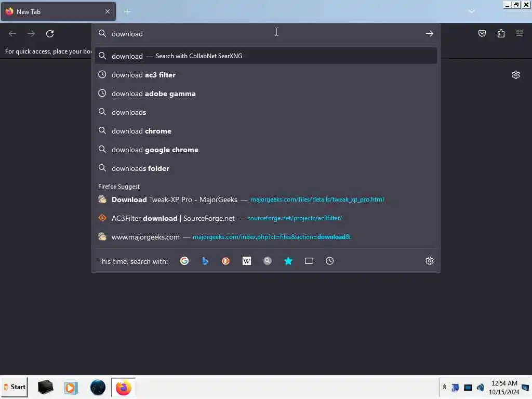Click the This time, search with label
Screen dimensions: 532x399
point(133,261)
